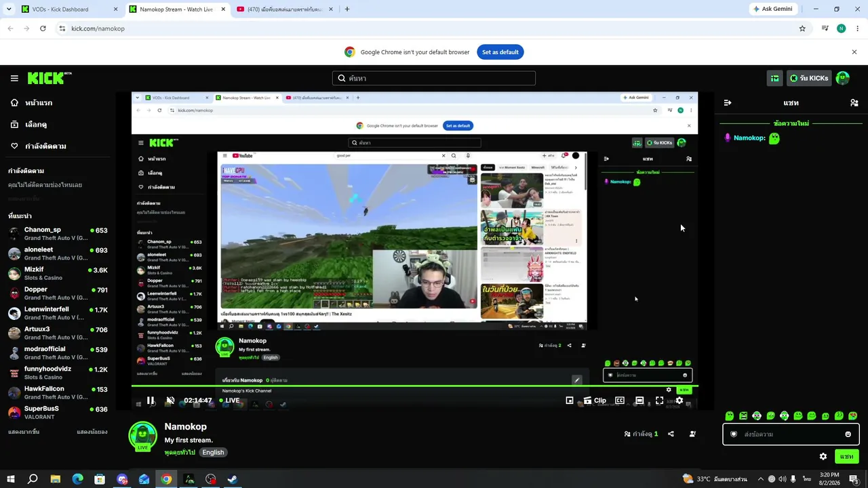Open Steam from the taskbar
The width and height of the screenshot is (868, 488).
233,479
